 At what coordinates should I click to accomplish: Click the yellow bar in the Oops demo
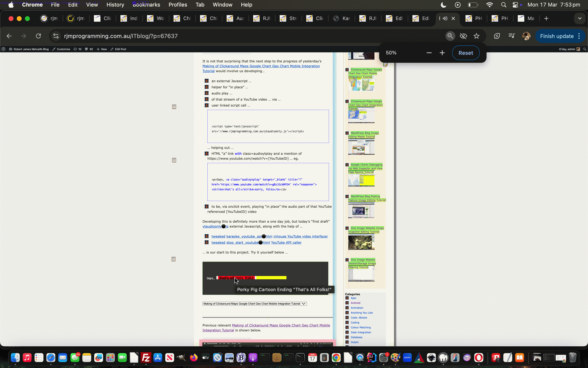point(271,278)
